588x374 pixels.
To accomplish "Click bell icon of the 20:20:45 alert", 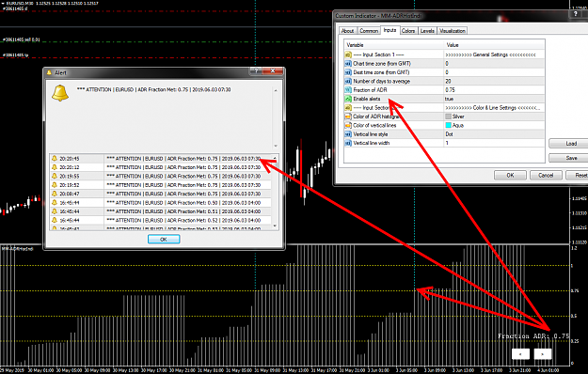I will (55, 159).
